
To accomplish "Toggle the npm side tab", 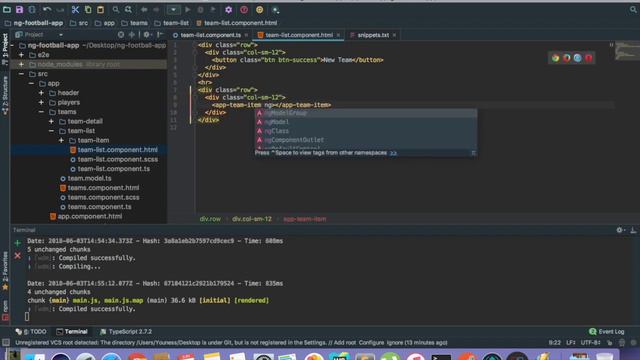I will [5, 310].
